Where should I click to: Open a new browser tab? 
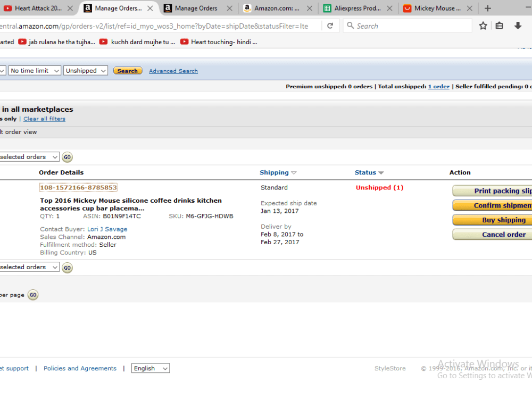point(487,9)
